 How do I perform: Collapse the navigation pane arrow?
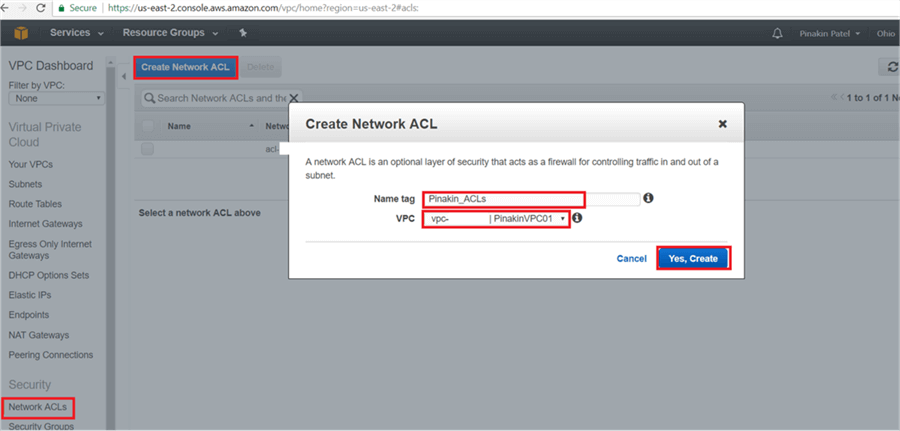pyautogui.click(x=124, y=76)
